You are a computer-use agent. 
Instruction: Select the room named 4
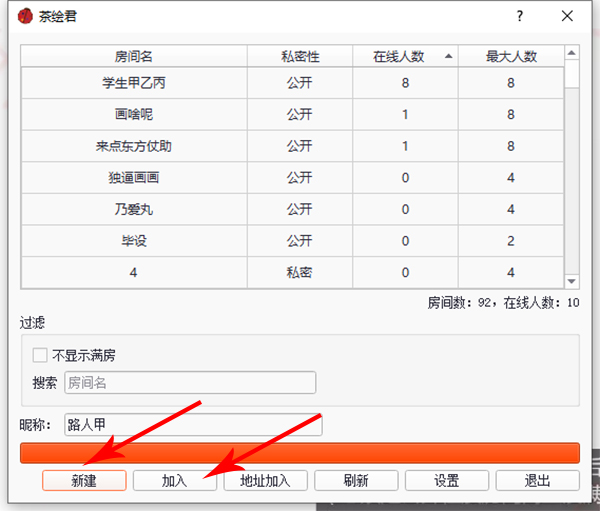coord(134,273)
